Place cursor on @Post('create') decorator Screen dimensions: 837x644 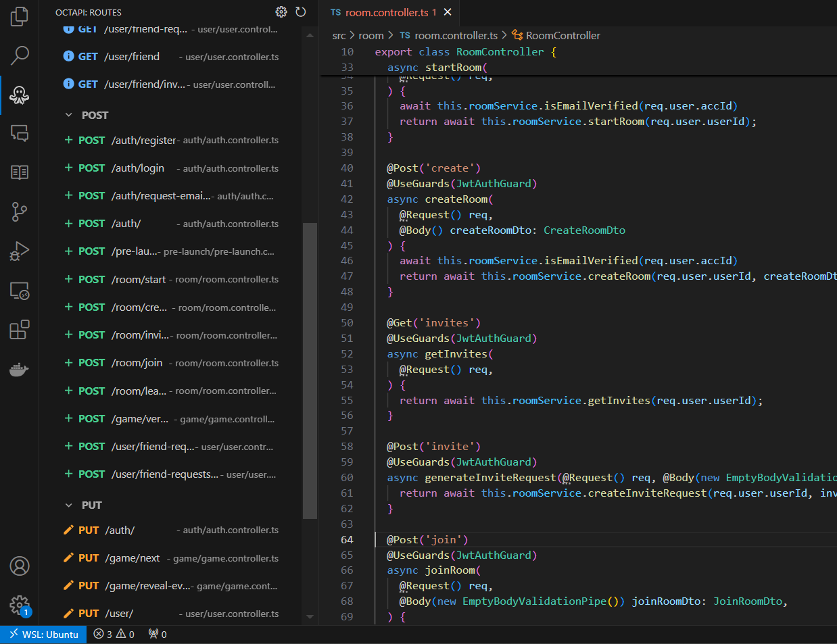tap(433, 168)
